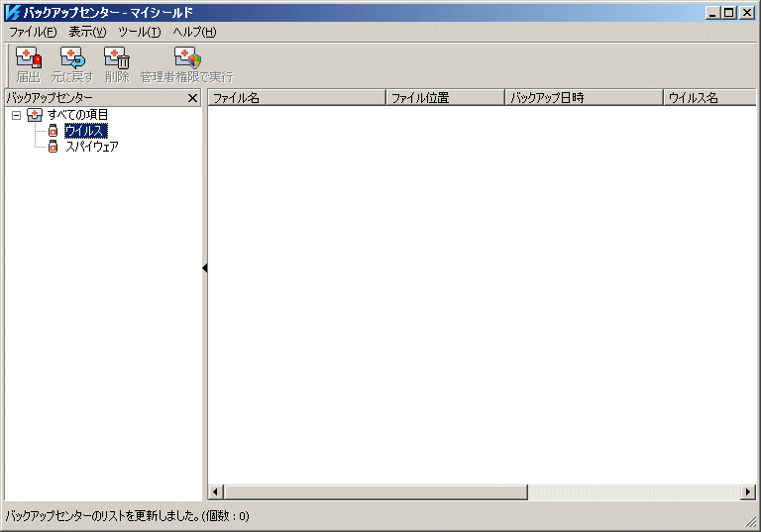This screenshot has height=532, width=761.
Task: Open the ツール(T) menu
Action: (x=140, y=32)
